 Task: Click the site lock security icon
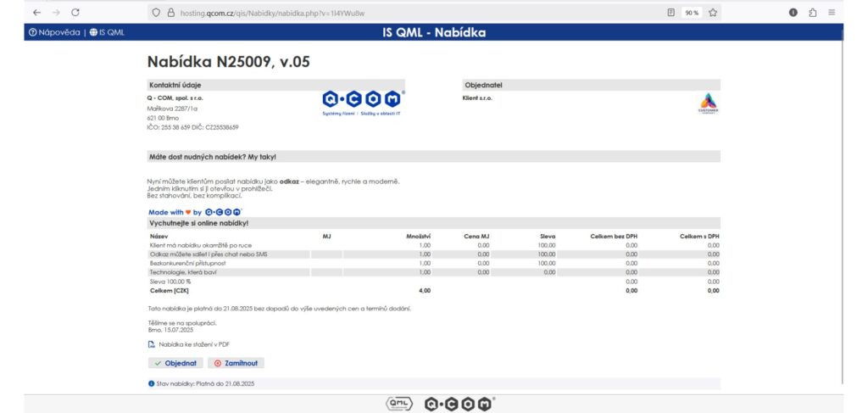click(170, 13)
